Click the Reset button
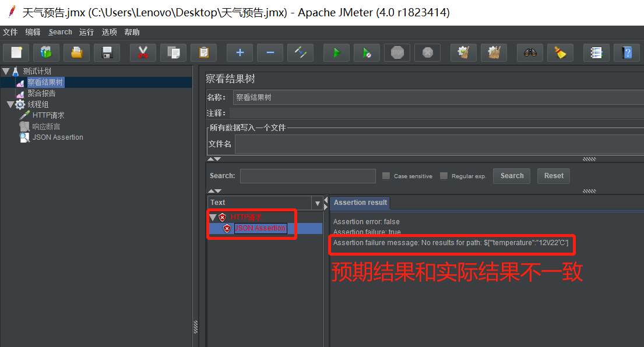The height and width of the screenshot is (347, 644). click(554, 176)
